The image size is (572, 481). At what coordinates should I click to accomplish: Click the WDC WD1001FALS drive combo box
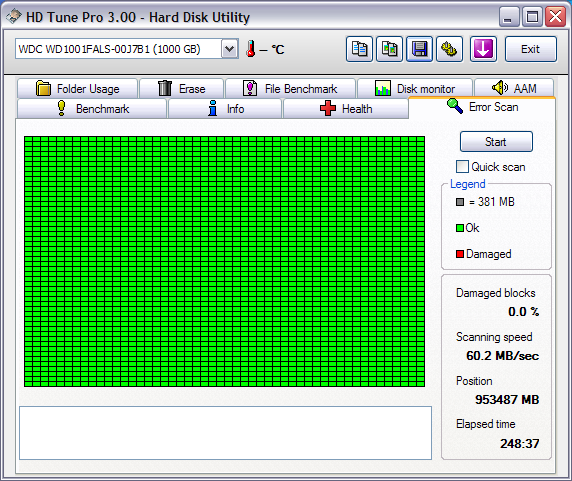tap(127, 49)
